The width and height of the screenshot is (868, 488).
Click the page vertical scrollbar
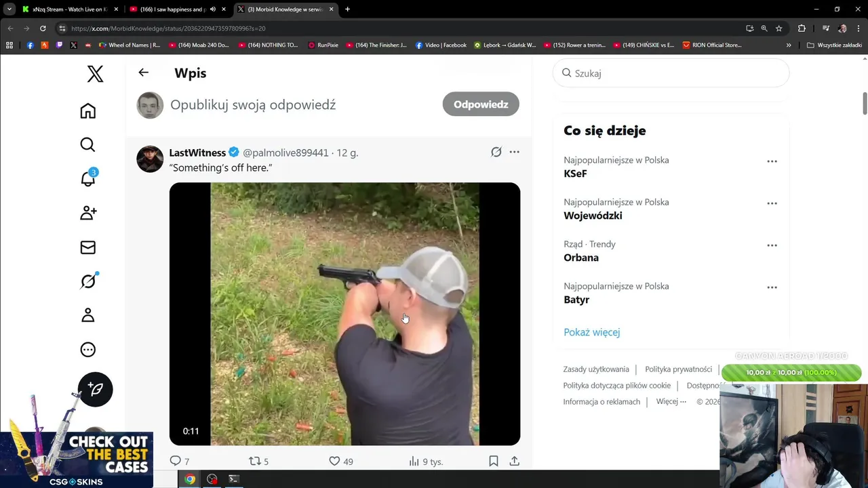pos(865,103)
